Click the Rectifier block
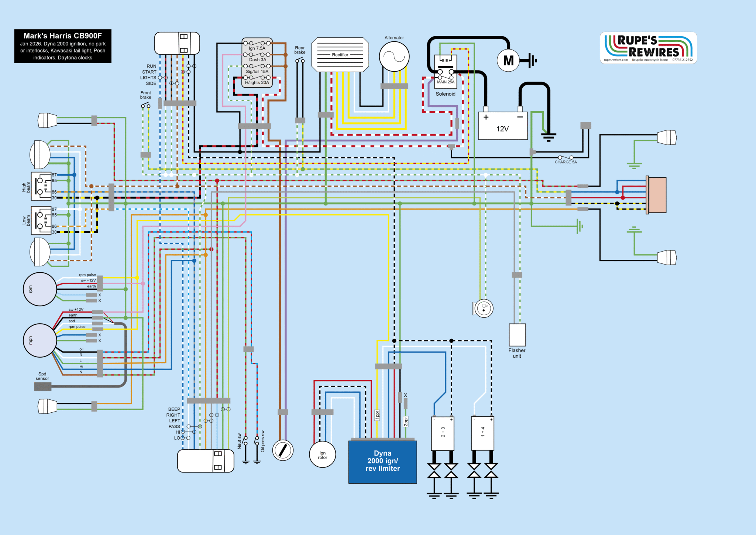The image size is (756, 535). click(x=340, y=55)
